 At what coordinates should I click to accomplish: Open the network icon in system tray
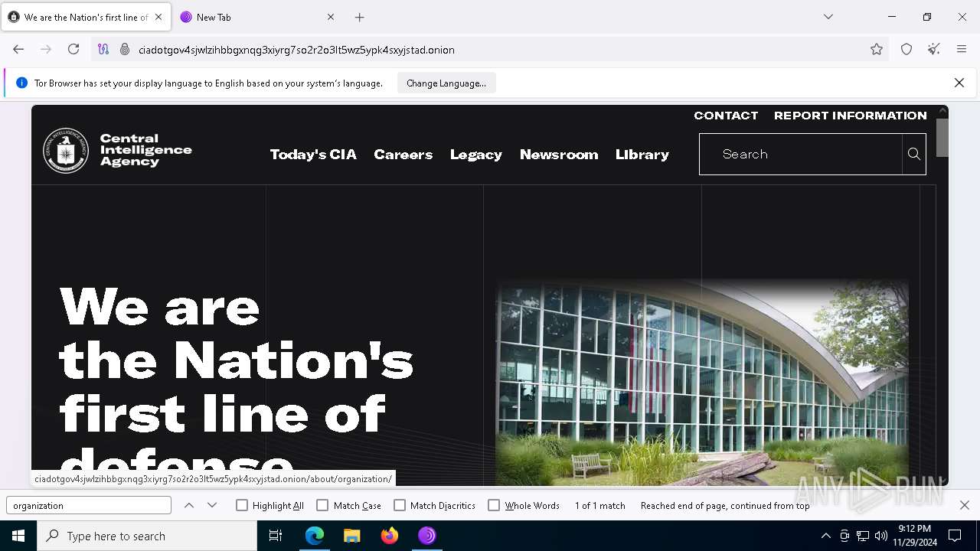click(863, 536)
